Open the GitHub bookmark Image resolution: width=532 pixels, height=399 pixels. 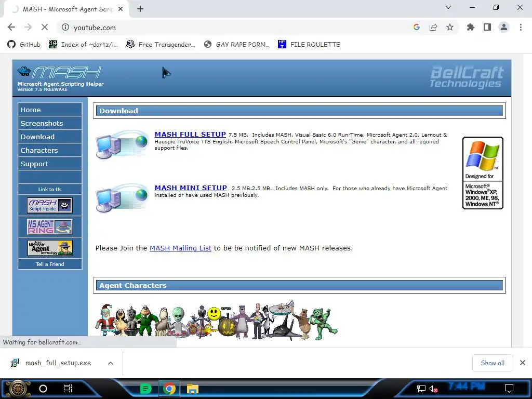[24, 45]
